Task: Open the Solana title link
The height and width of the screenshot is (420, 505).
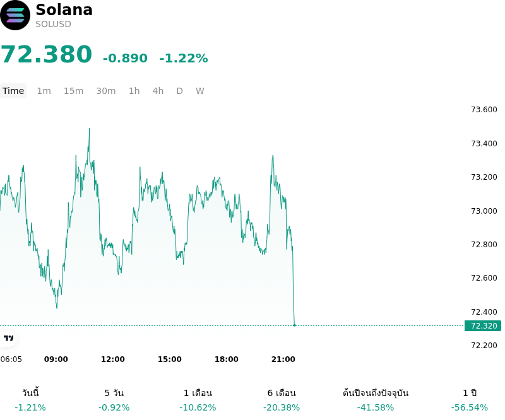Action: pos(64,9)
